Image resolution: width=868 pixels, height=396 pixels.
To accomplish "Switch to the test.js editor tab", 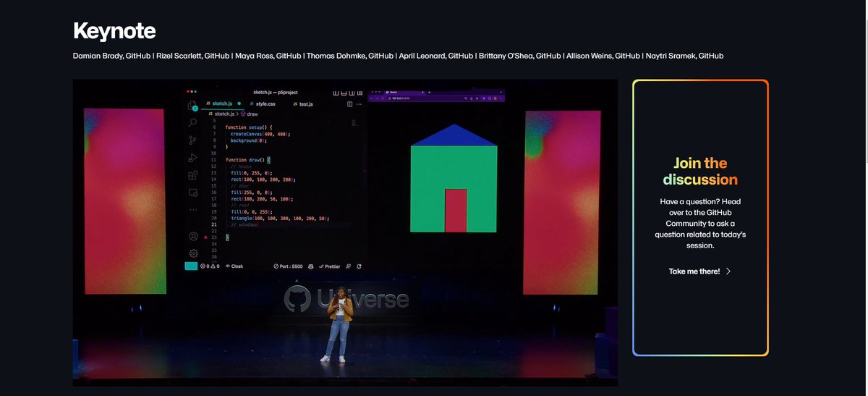I will 302,104.
